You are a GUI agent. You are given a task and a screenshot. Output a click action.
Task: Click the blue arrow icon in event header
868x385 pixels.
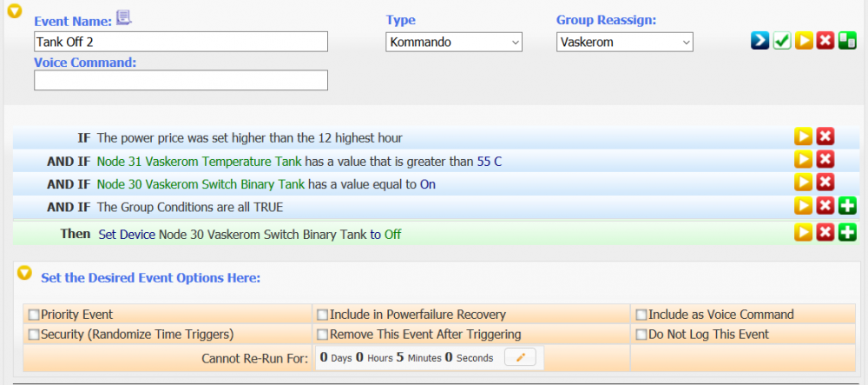click(x=760, y=42)
